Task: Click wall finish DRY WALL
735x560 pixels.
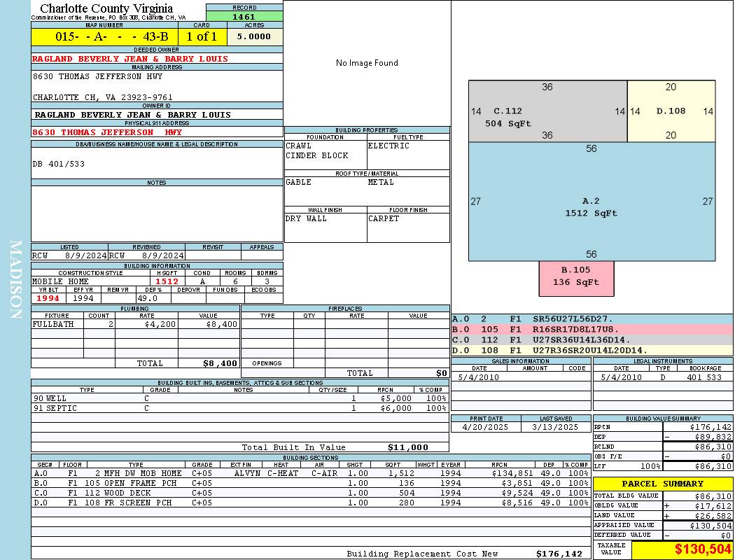Action: click(x=306, y=218)
